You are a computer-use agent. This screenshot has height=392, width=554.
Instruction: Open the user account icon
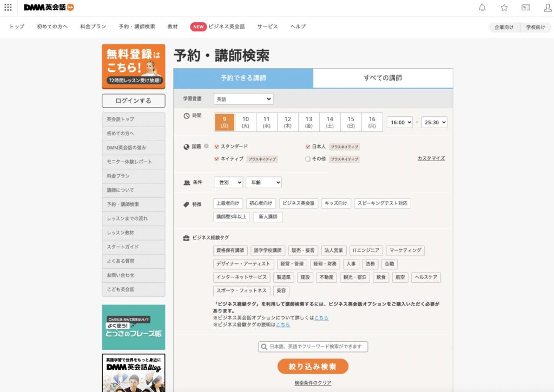548,8
